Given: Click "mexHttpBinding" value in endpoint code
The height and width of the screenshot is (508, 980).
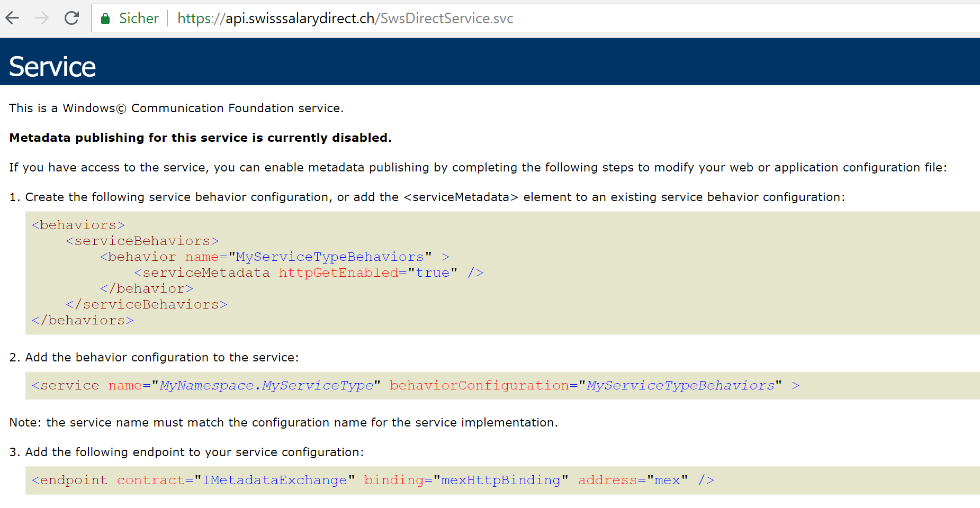Looking at the screenshot, I should [500, 480].
